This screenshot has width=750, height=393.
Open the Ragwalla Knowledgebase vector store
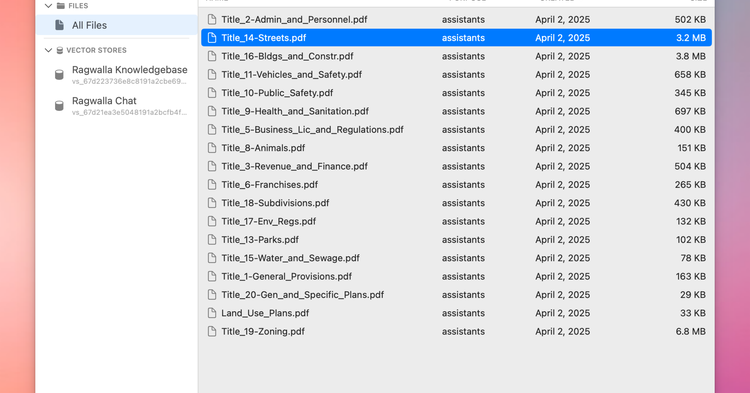(116, 75)
